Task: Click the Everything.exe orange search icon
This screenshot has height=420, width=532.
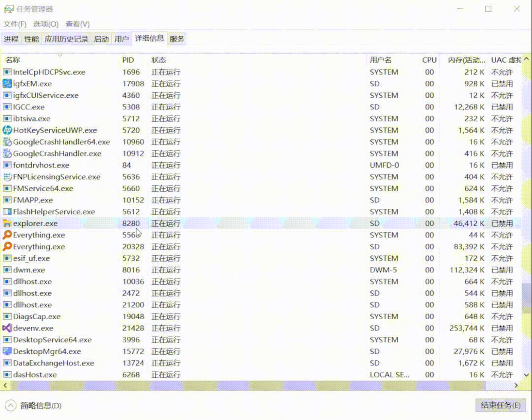Action: (x=7, y=235)
